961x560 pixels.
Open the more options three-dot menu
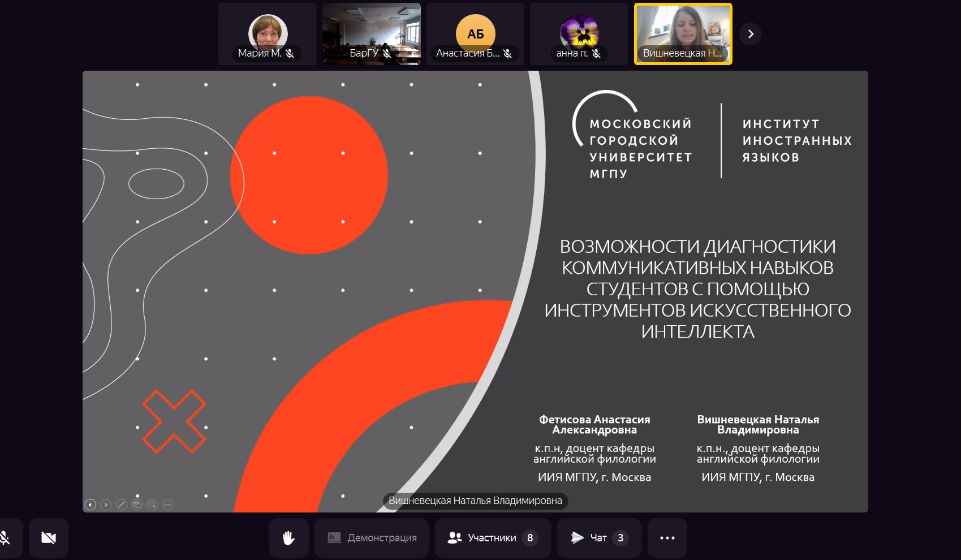coord(667,538)
